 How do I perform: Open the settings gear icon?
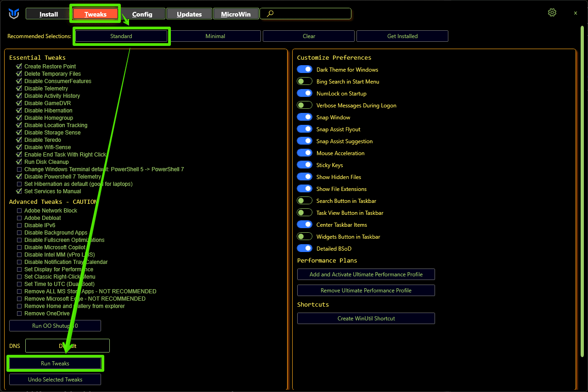(x=552, y=13)
